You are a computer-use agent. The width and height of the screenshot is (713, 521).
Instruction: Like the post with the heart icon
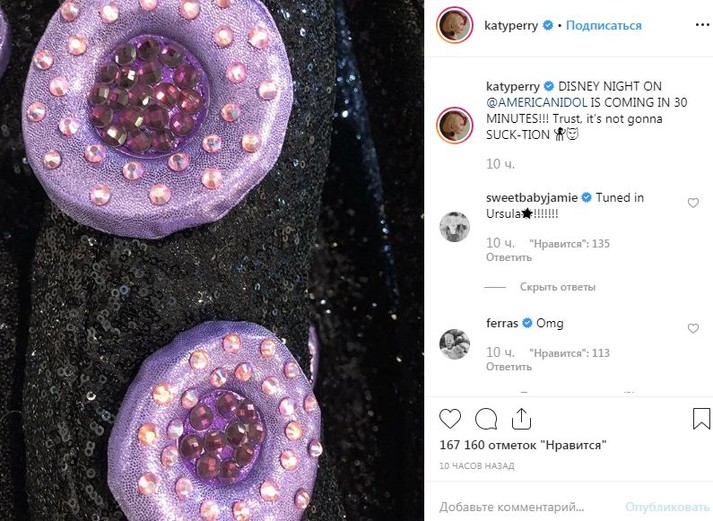(x=450, y=418)
